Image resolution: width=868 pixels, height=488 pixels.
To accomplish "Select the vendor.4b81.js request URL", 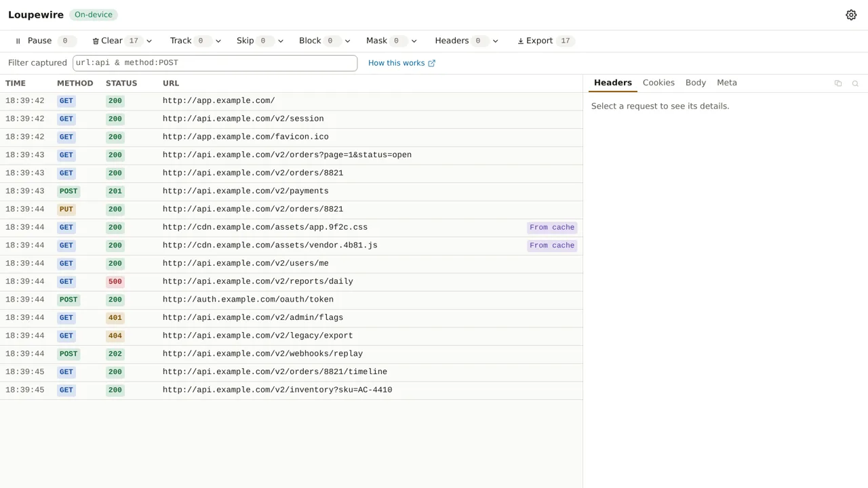I will click(270, 245).
